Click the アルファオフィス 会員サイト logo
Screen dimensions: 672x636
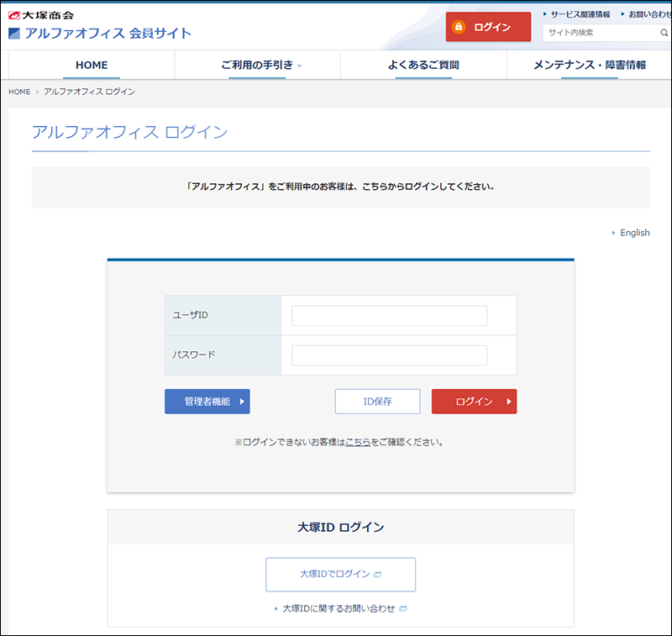pos(100,34)
